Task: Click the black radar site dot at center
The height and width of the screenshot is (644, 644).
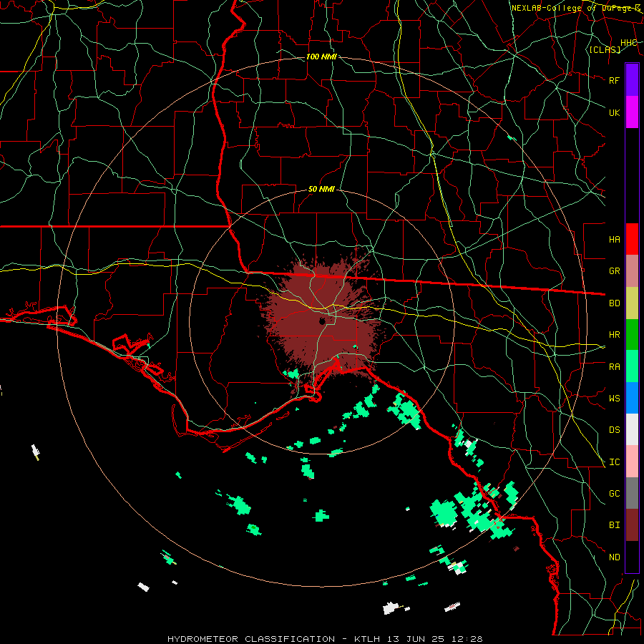Action: [x=322, y=321]
